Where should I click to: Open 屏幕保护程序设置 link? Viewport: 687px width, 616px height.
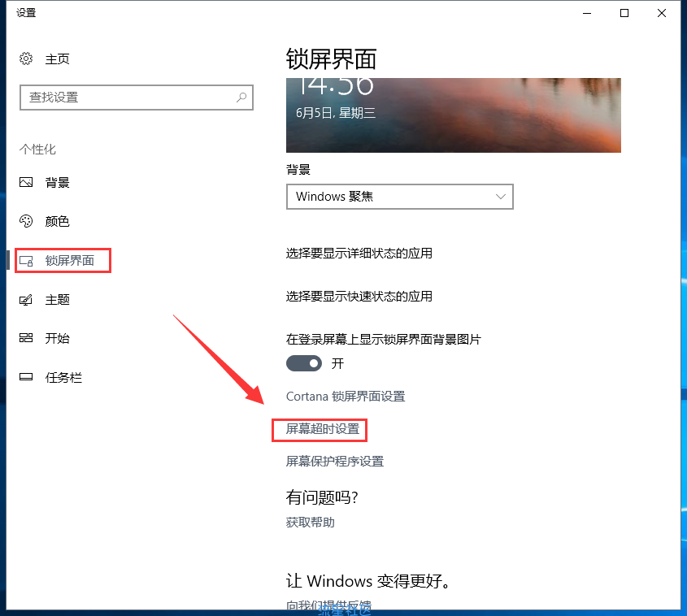tap(335, 461)
